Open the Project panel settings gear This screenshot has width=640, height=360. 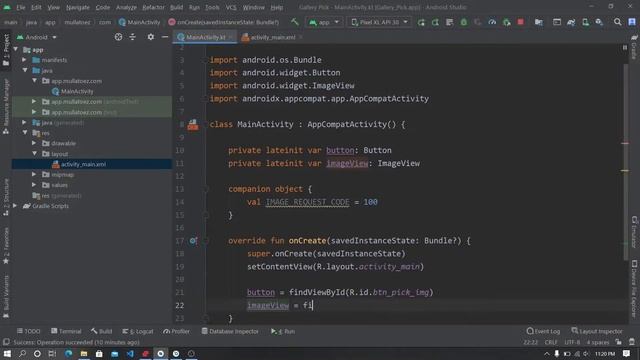tap(151, 37)
